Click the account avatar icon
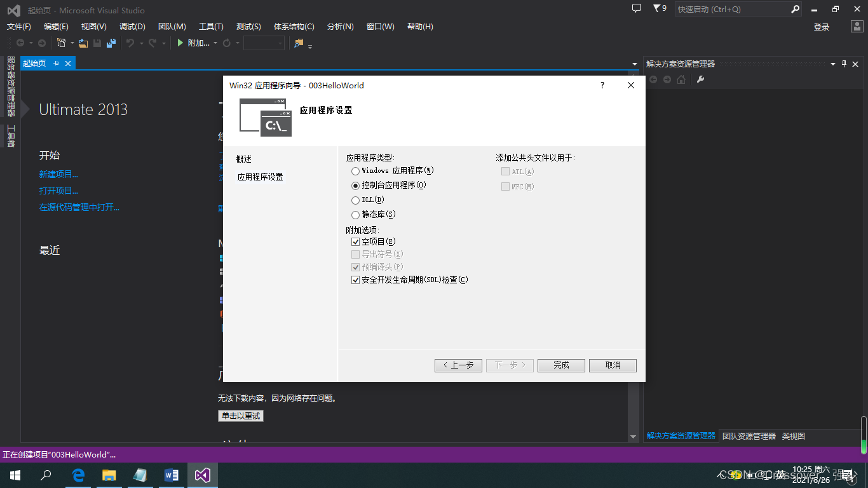 (x=857, y=27)
